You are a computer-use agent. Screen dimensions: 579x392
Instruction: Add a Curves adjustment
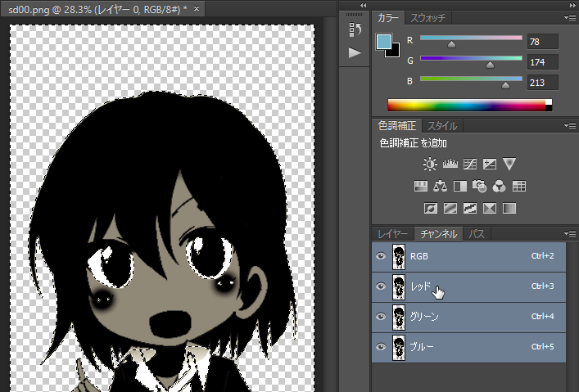pos(469,164)
